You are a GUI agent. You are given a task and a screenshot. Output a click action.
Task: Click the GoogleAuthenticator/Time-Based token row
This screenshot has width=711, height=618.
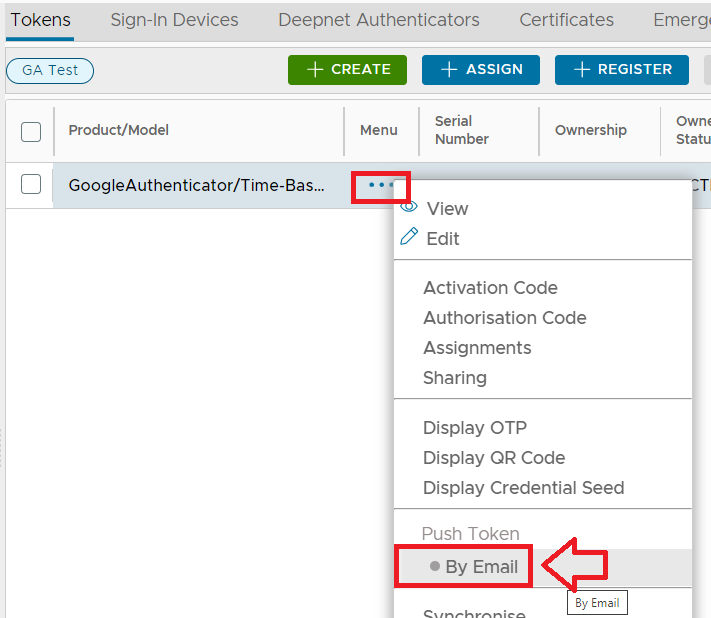click(x=196, y=185)
